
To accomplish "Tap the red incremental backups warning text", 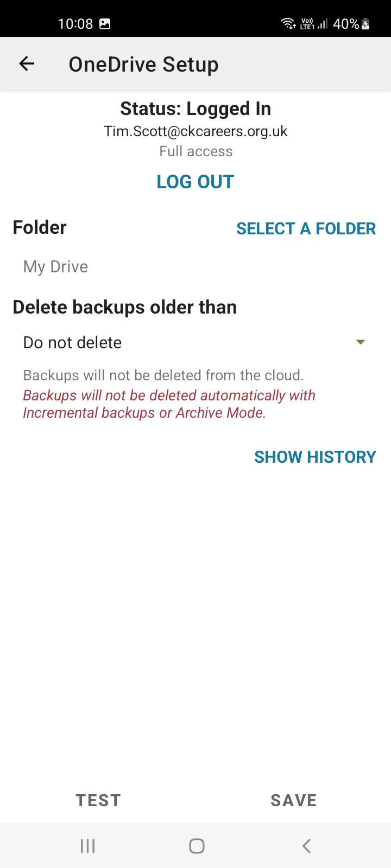I will pos(169,404).
